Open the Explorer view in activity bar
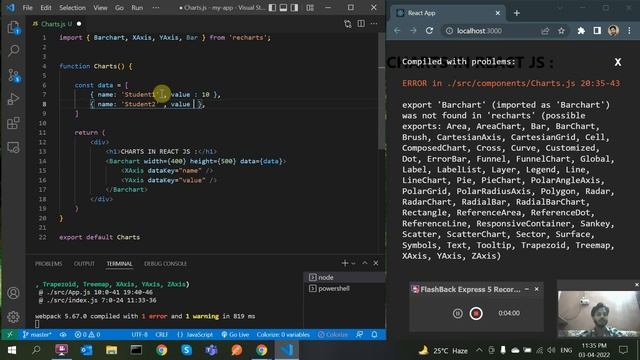Viewport: 640px width, 360px height. (x=13, y=28)
